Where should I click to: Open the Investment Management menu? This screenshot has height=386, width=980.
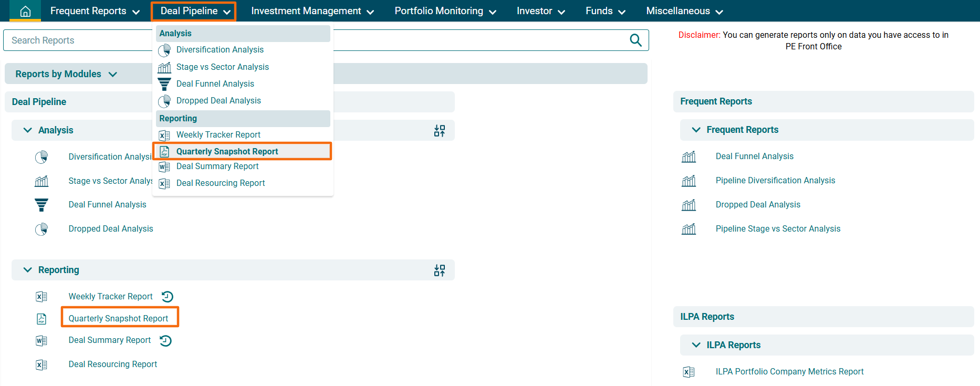point(312,11)
